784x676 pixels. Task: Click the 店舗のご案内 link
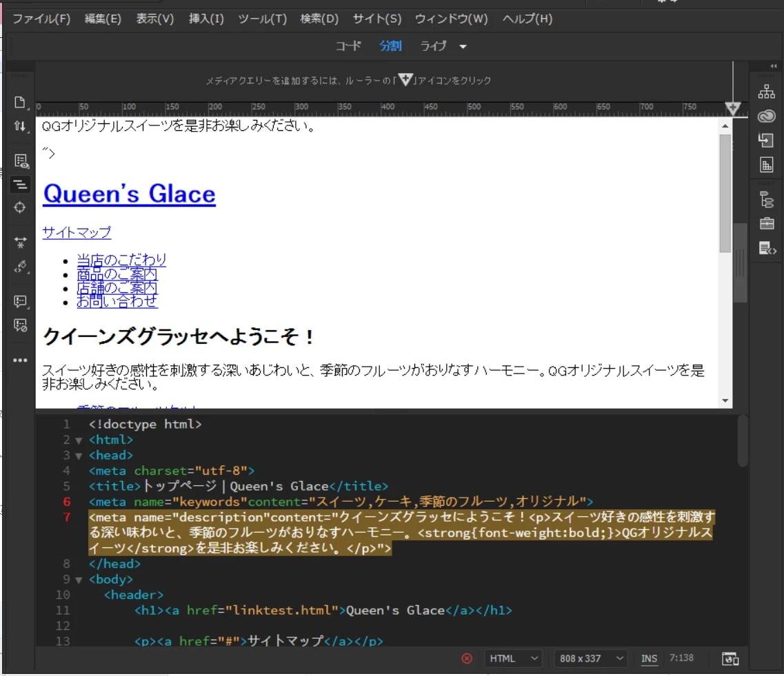pyautogui.click(x=117, y=287)
